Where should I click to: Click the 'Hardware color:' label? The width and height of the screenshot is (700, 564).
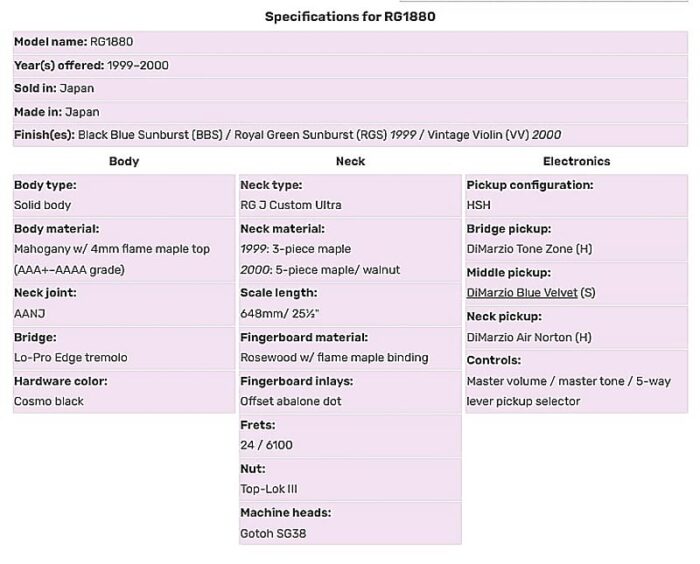click(61, 381)
